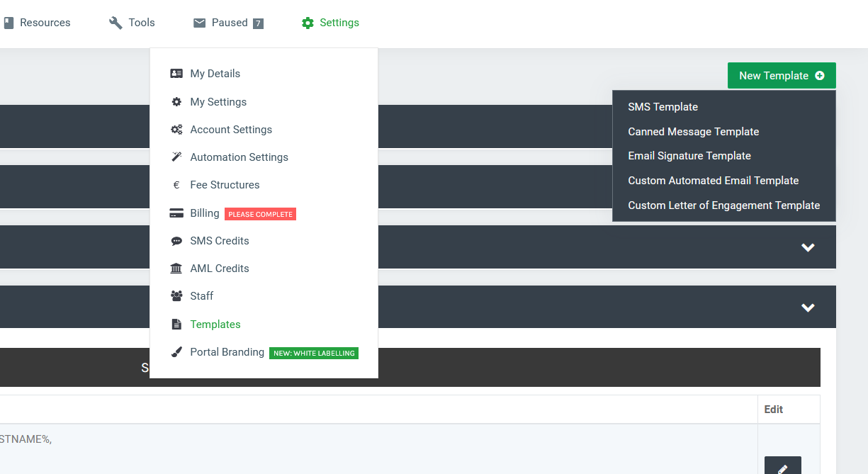Click the Billing credit card icon
The image size is (868, 474).
176,213
